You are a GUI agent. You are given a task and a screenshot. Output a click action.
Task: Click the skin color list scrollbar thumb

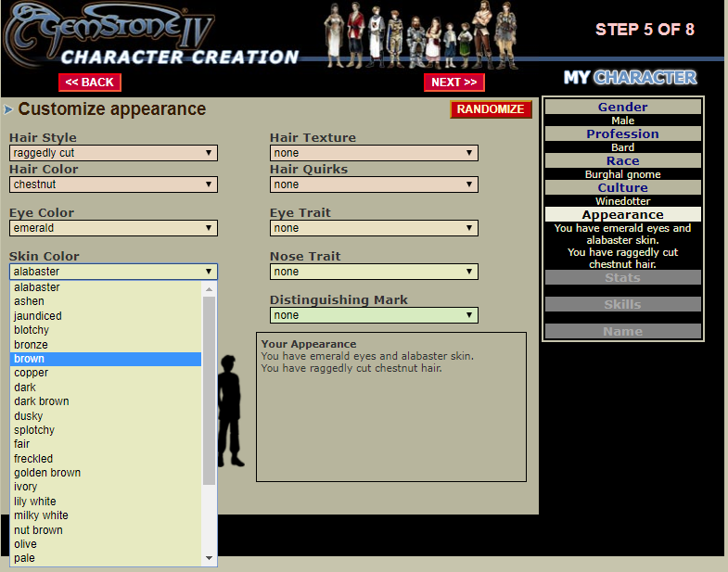pos(209,390)
